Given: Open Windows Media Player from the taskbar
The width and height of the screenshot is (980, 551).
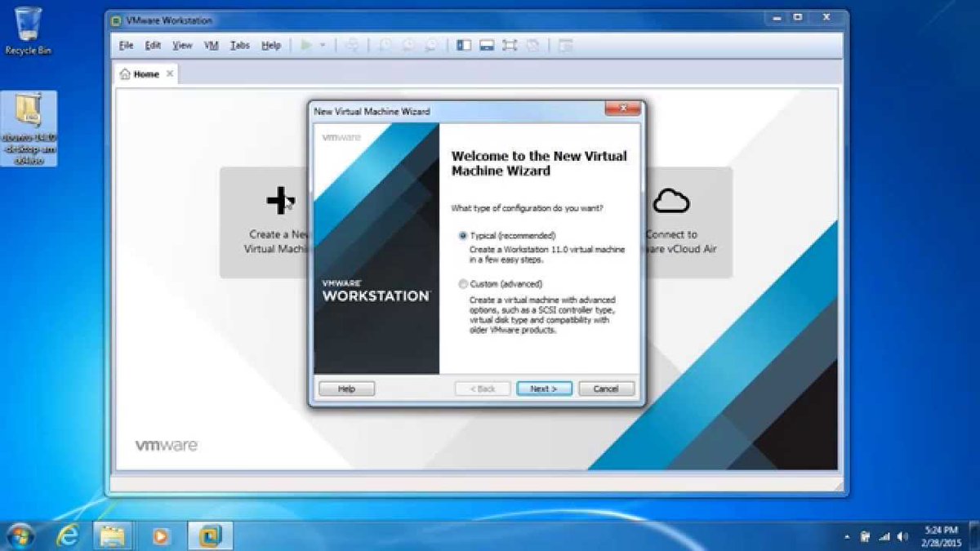Looking at the screenshot, I should 161,535.
